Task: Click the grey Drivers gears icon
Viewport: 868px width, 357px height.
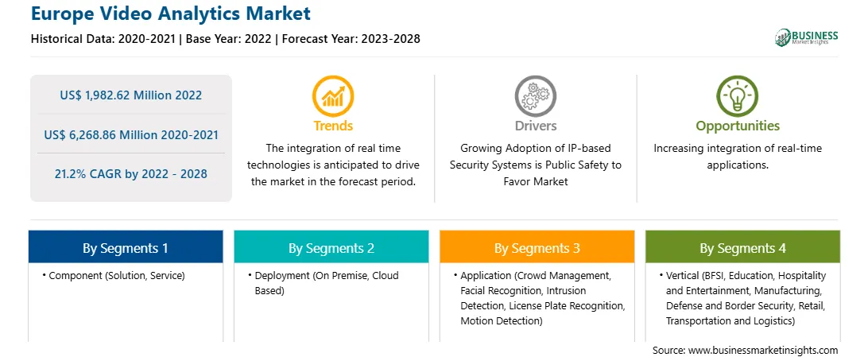Action: [x=535, y=95]
